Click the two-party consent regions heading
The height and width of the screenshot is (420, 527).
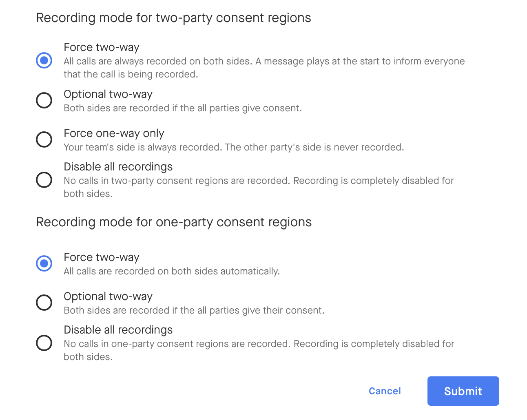[173, 18]
